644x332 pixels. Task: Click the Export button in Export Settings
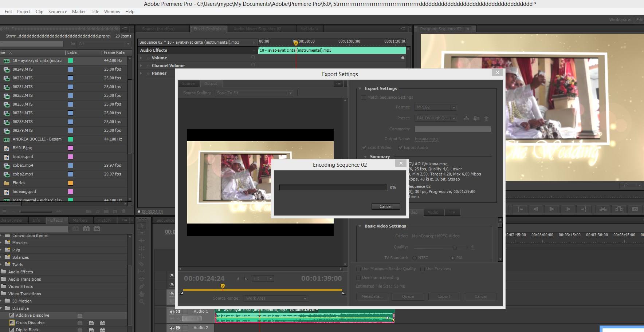[444, 297]
